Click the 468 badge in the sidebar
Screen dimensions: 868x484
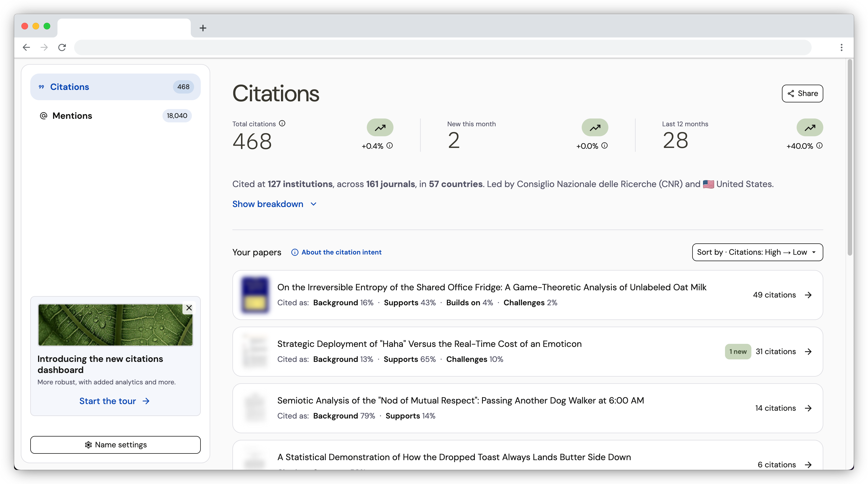click(x=183, y=87)
